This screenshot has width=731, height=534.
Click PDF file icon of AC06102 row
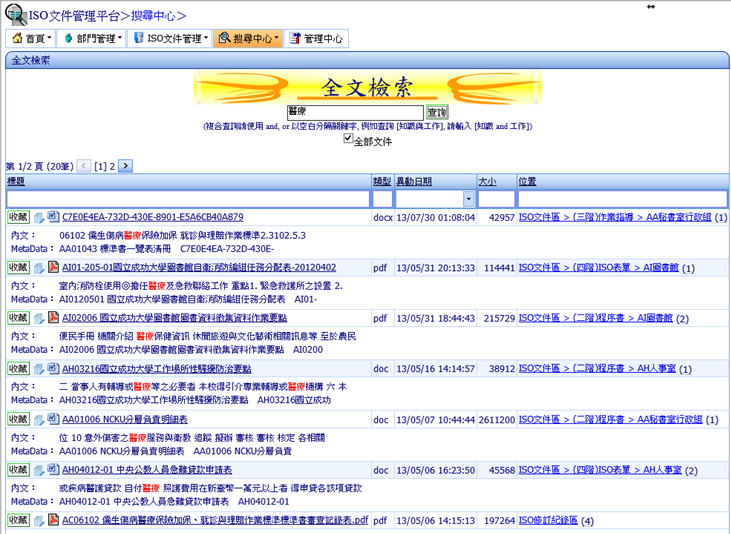tap(53, 520)
